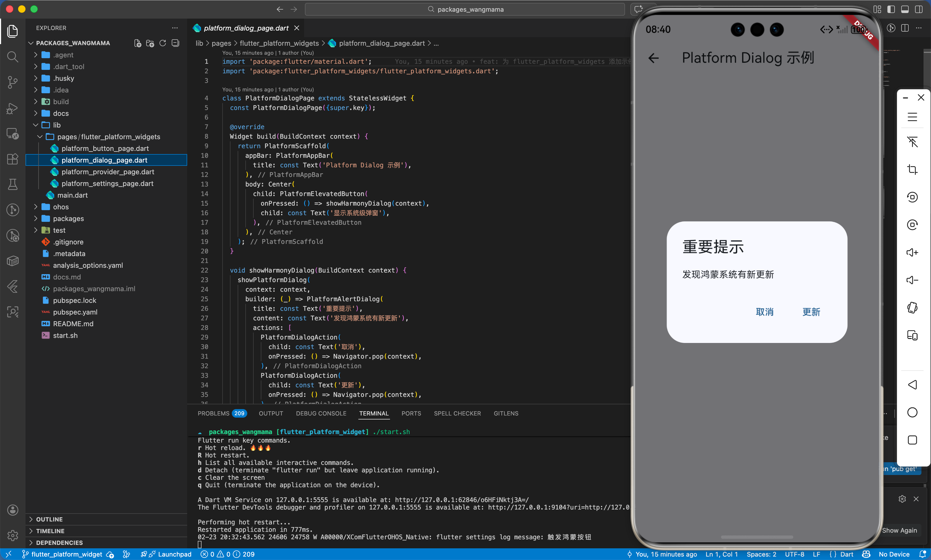Click New File icon in explorer header
The image size is (931, 560).
click(x=138, y=43)
